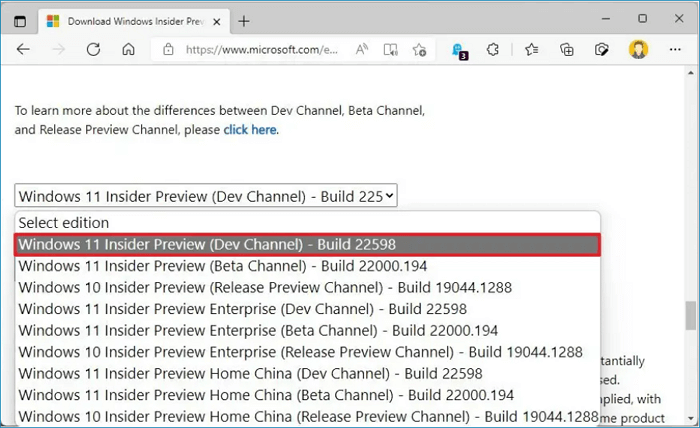700x428 pixels.
Task: Go to the browser home page
Action: point(128,49)
